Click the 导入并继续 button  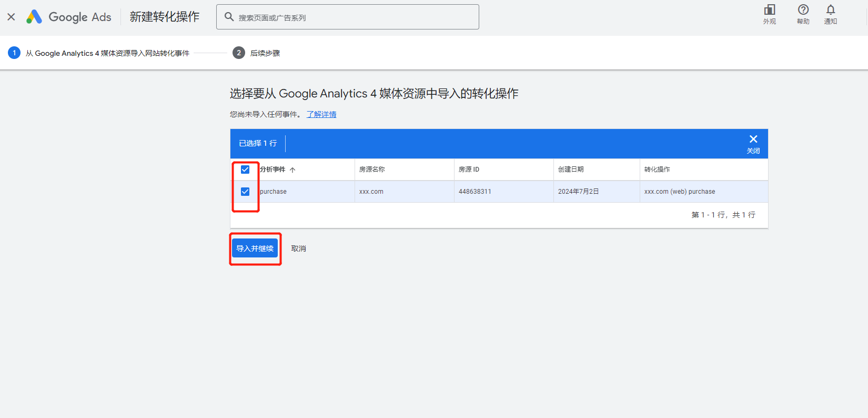(x=255, y=248)
